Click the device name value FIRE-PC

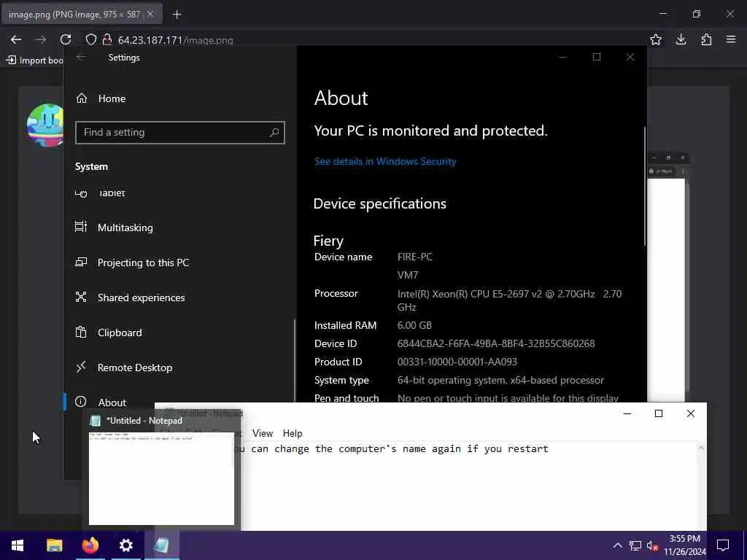[415, 257]
